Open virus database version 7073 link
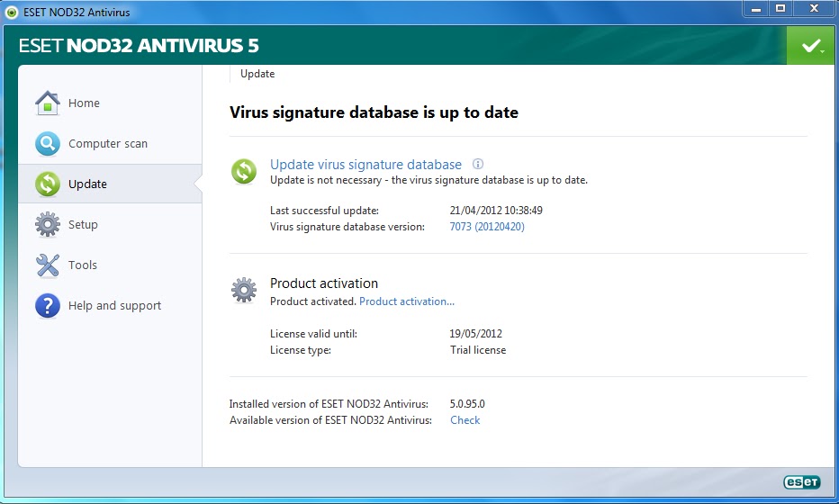 (x=487, y=226)
